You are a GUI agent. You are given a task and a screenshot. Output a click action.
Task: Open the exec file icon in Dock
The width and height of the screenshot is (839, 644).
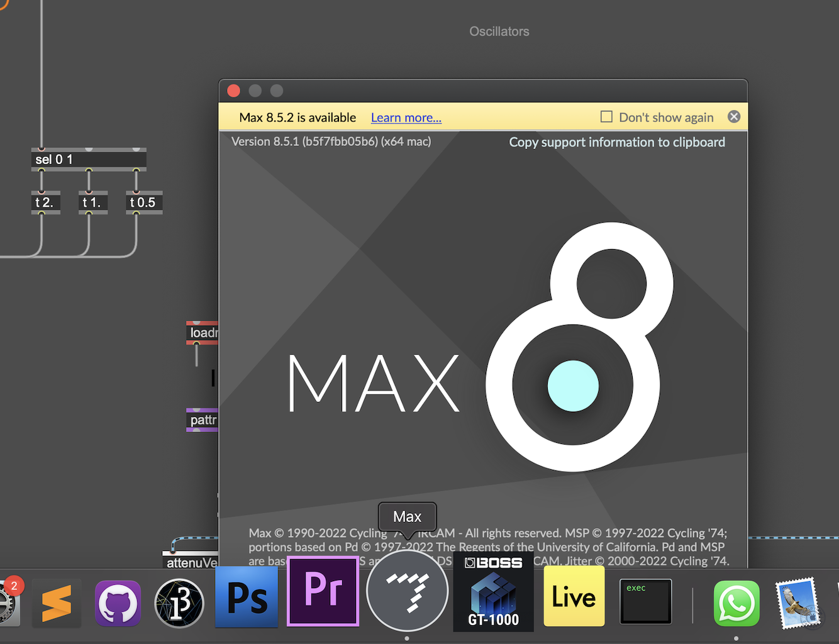(x=646, y=602)
